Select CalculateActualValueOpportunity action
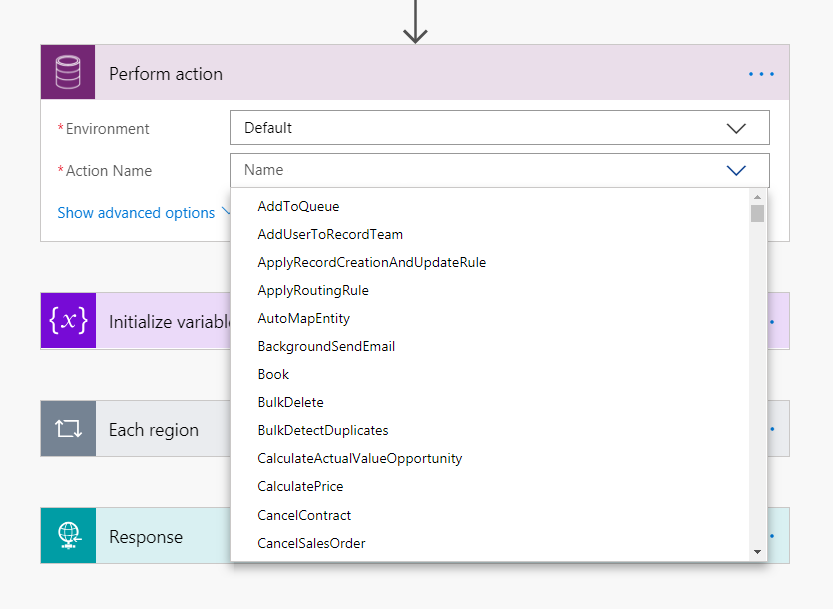The width and height of the screenshot is (833, 609). 359,459
